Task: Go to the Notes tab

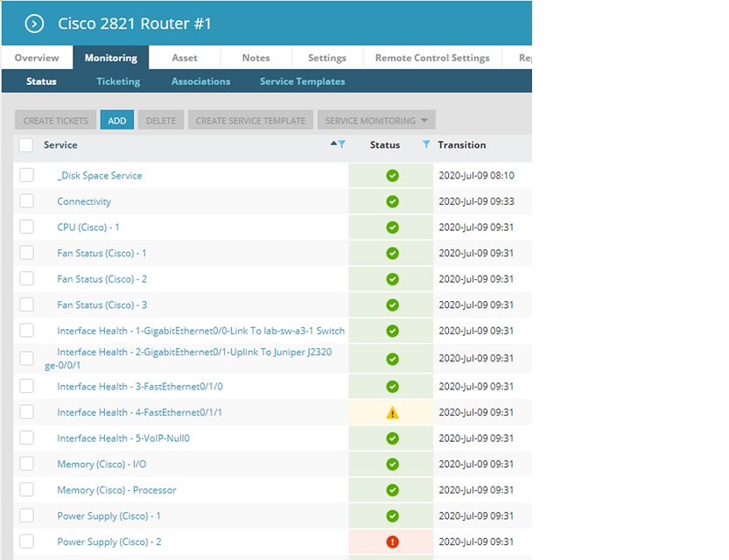Action: click(256, 58)
